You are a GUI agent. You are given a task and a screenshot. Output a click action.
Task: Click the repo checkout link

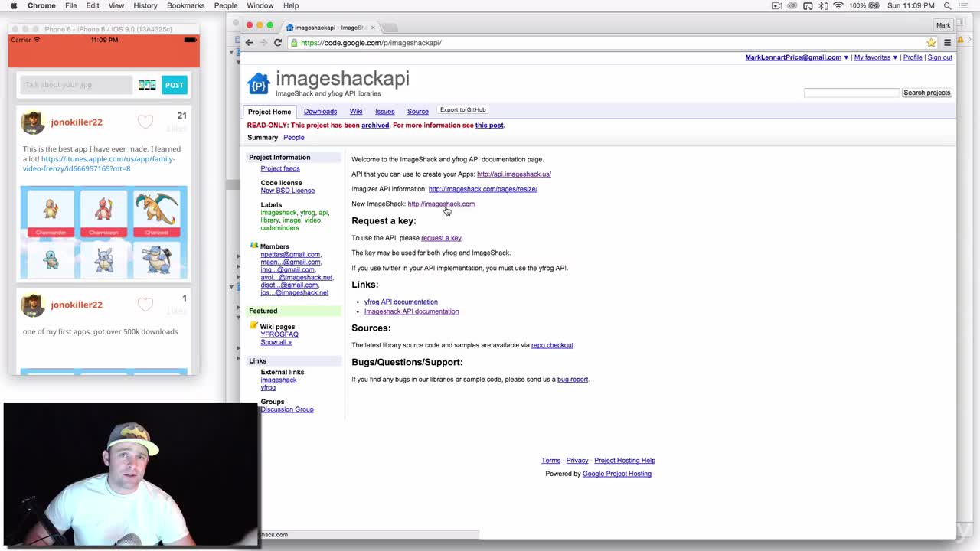(x=553, y=345)
